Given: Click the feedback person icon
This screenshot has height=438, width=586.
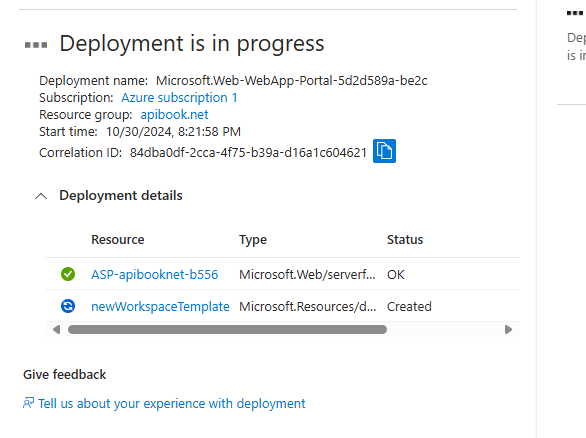Looking at the screenshot, I should click(28, 403).
